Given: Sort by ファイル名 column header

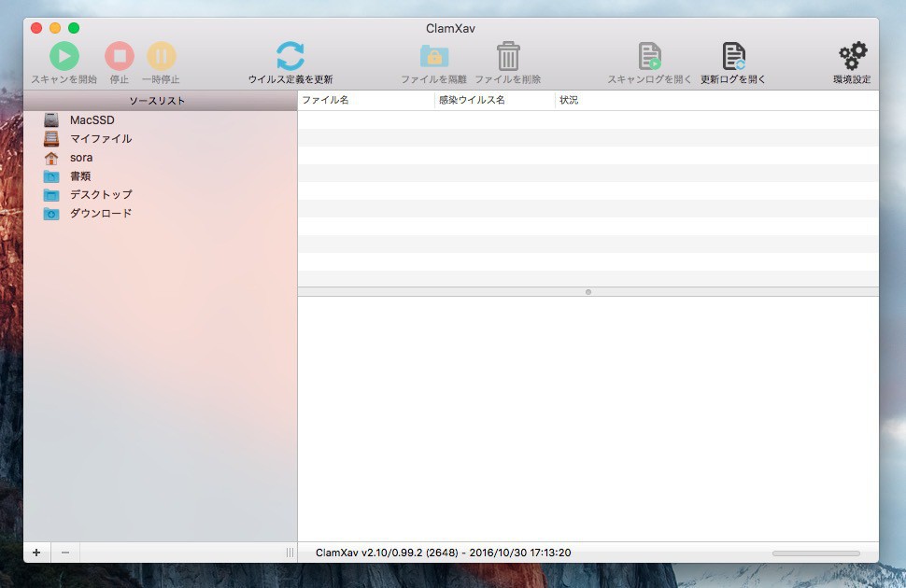Looking at the screenshot, I should (x=364, y=100).
